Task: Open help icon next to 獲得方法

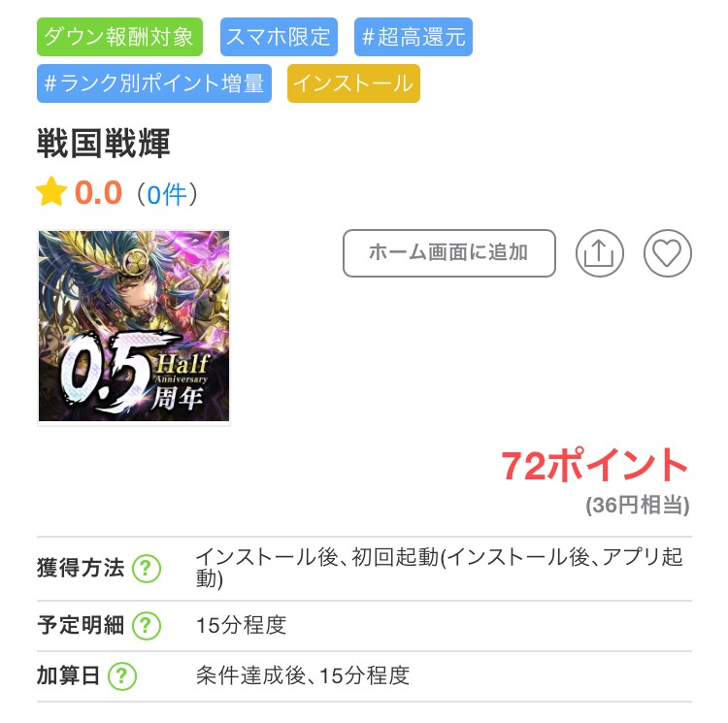Action: 147,568
